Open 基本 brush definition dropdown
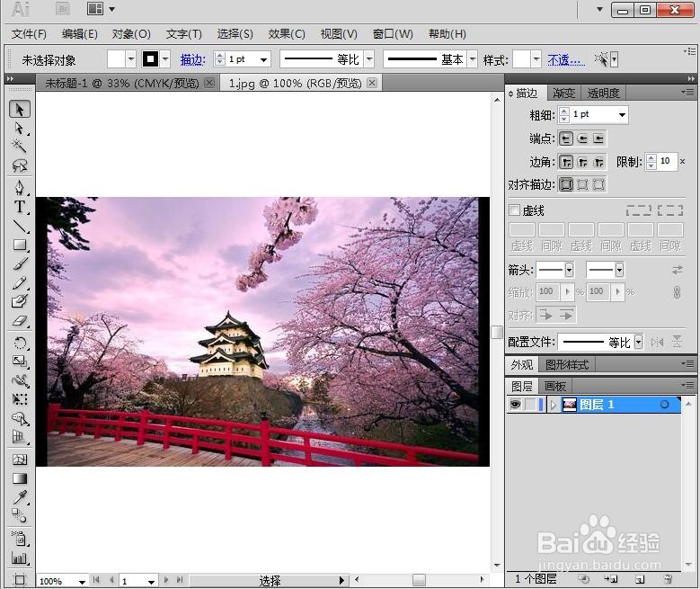The height and width of the screenshot is (589, 700). click(x=473, y=59)
